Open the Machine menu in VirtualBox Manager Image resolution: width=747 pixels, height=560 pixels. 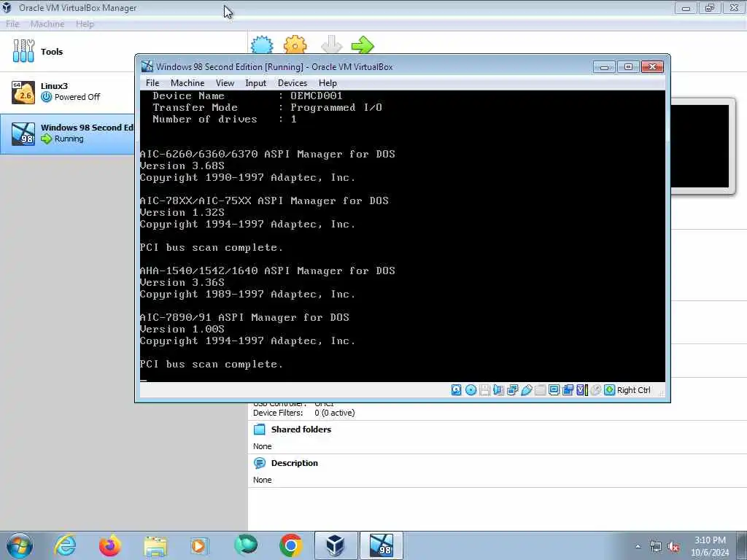point(47,24)
